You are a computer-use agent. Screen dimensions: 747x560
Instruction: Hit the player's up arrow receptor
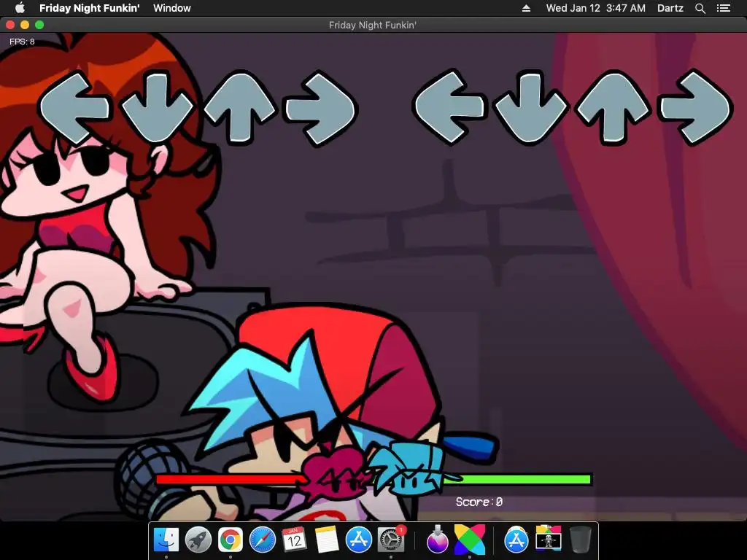[x=613, y=108]
